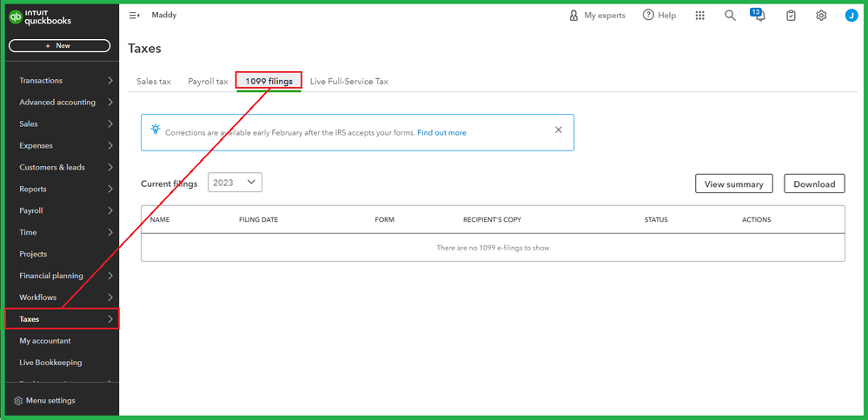
Task: Click the ACTIONS column header
Action: (756, 220)
